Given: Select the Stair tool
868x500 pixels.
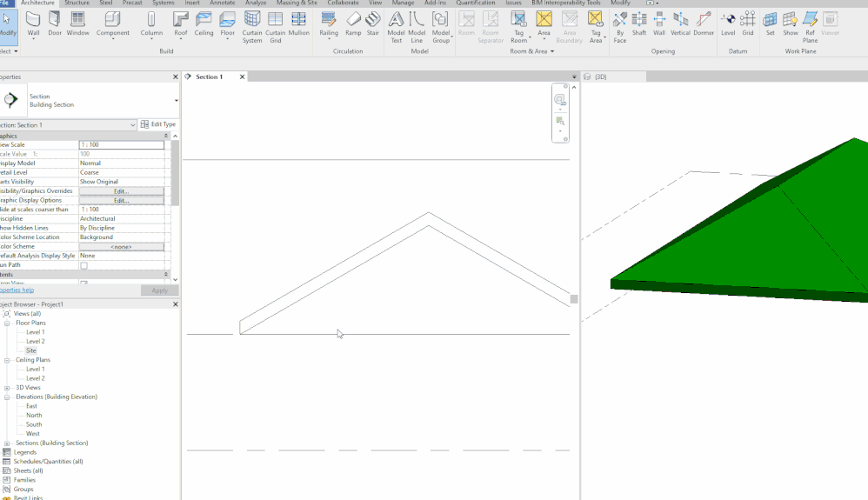Looking at the screenshot, I should pos(373,24).
